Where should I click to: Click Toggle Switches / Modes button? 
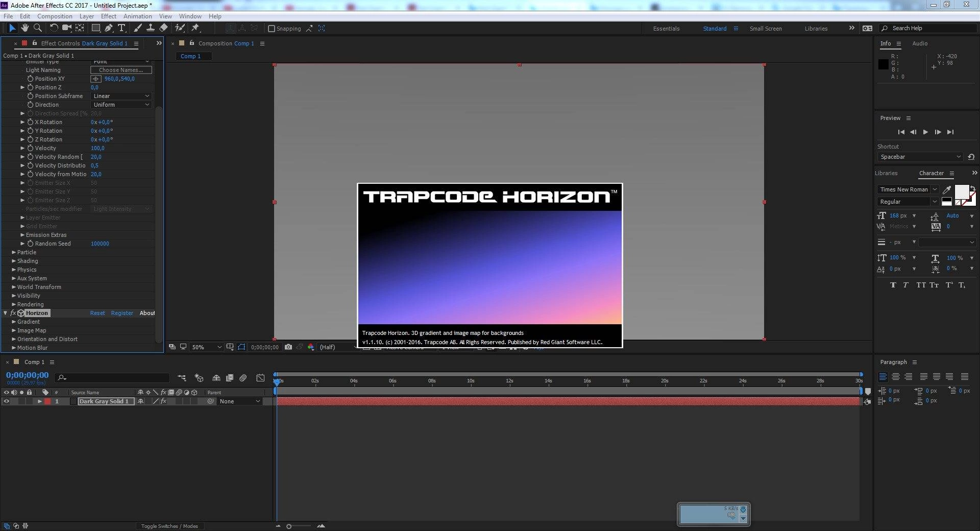pyautogui.click(x=169, y=526)
